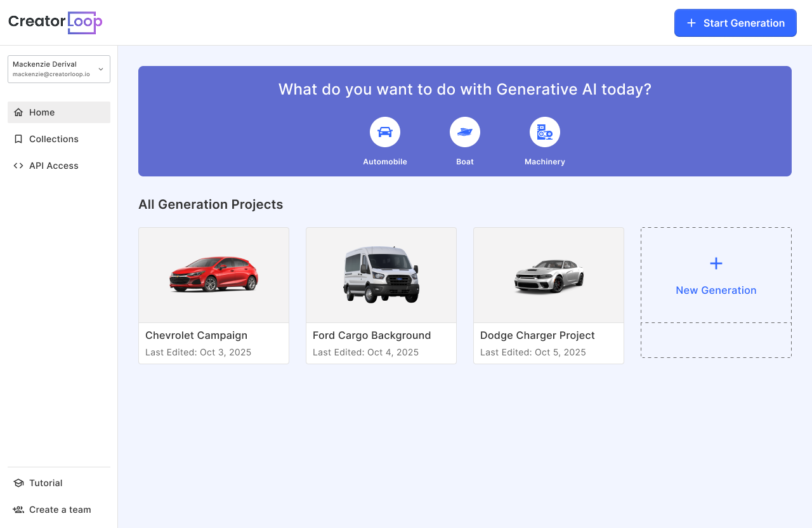The image size is (812, 528).
Task: Click the Home sidebar item label
Action: tap(42, 112)
